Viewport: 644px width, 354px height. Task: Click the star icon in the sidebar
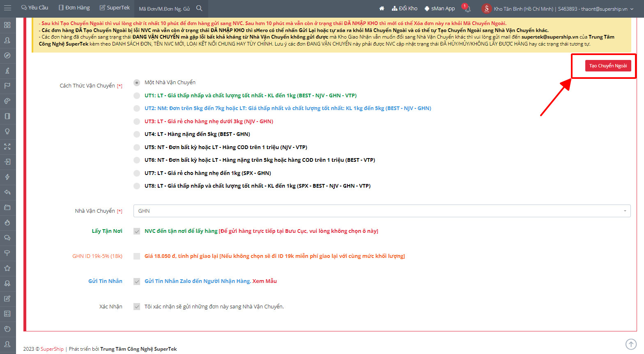coord(7,268)
